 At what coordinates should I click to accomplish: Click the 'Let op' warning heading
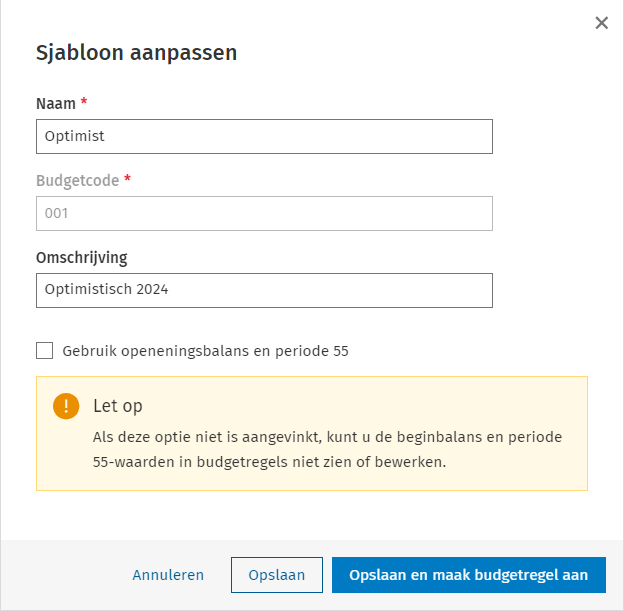pyautogui.click(x=118, y=406)
